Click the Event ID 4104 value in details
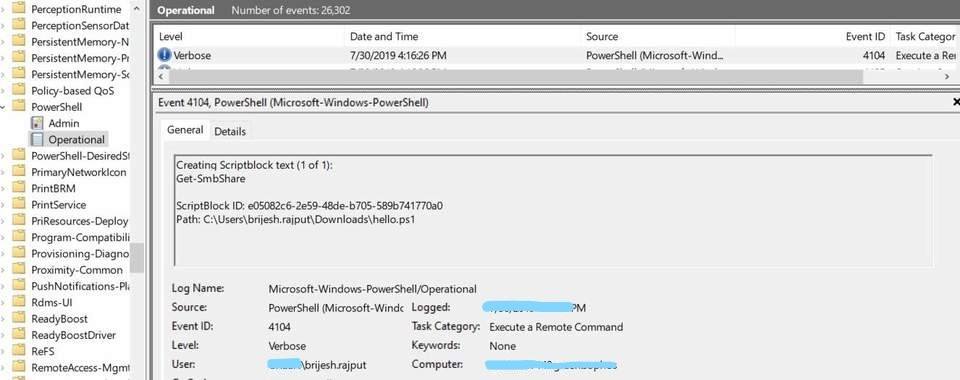The width and height of the screenshot is (960, 380). [x=279, y=327]
